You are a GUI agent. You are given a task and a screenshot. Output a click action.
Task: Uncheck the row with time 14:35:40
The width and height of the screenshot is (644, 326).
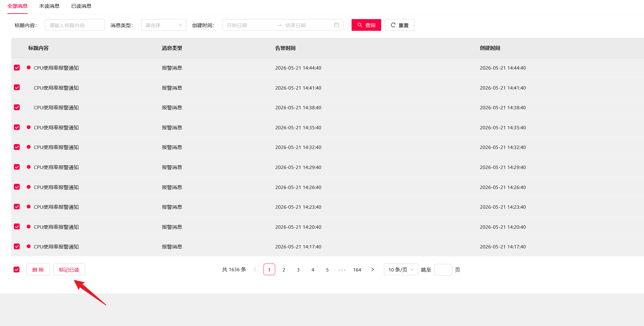coord(17,127)
